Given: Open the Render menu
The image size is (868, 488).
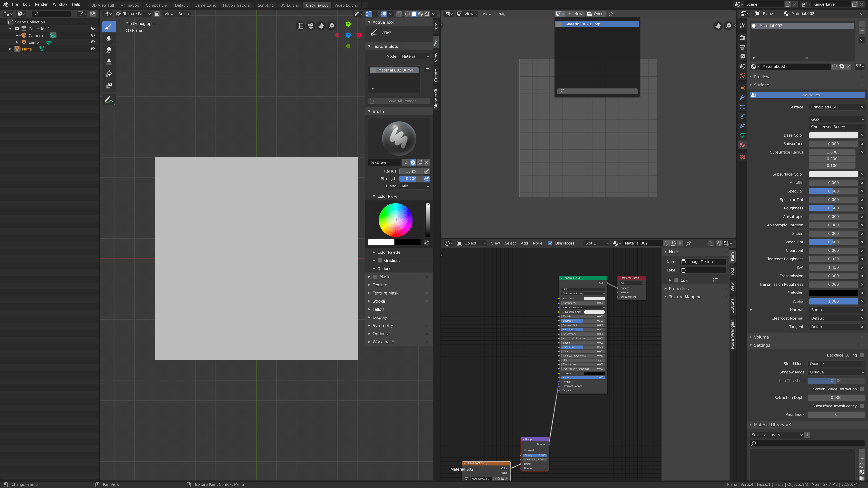Looking at the screenshot, I should click(41, 4).
